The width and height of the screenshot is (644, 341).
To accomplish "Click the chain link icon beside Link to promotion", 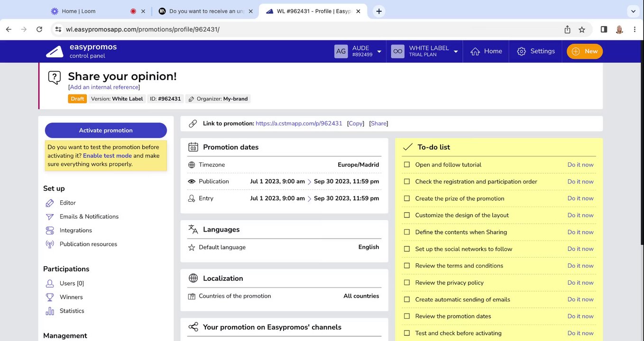I will [x=193, y=124].
